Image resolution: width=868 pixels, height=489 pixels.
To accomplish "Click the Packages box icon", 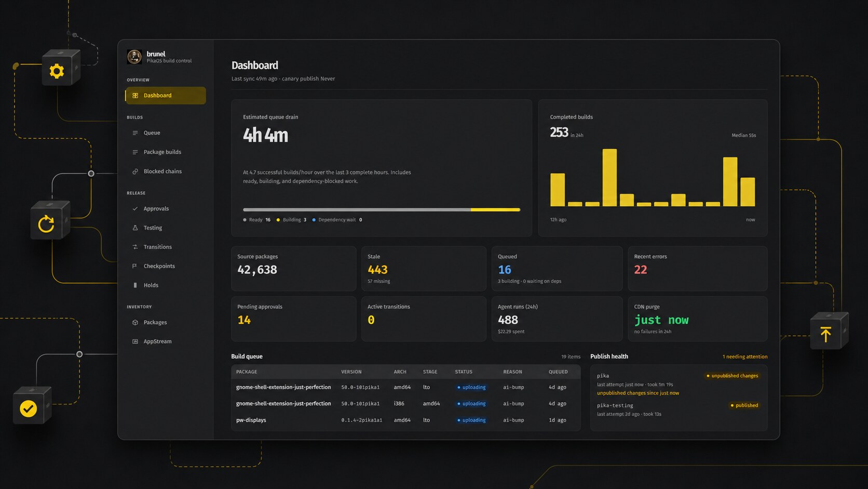I will (135, 323).
